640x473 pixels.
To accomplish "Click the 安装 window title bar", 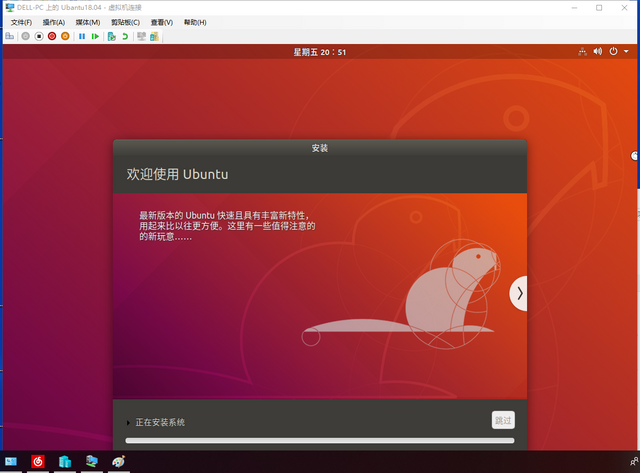I will (x=320, y=148).
